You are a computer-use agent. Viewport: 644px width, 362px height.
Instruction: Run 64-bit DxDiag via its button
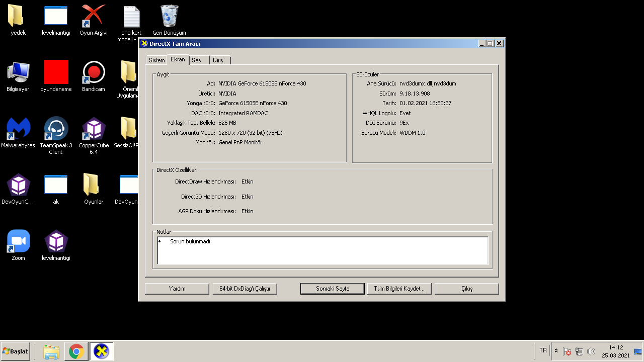245,289
